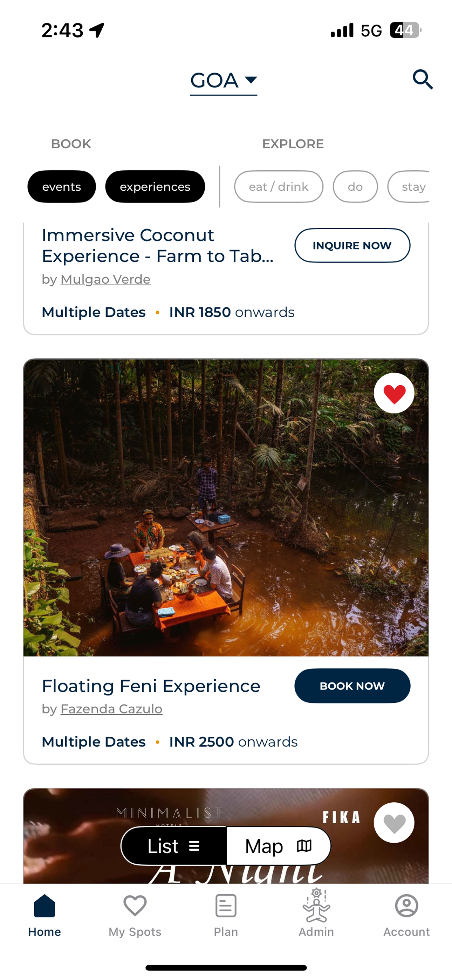Open the search magnifier icon

(423, 80)
